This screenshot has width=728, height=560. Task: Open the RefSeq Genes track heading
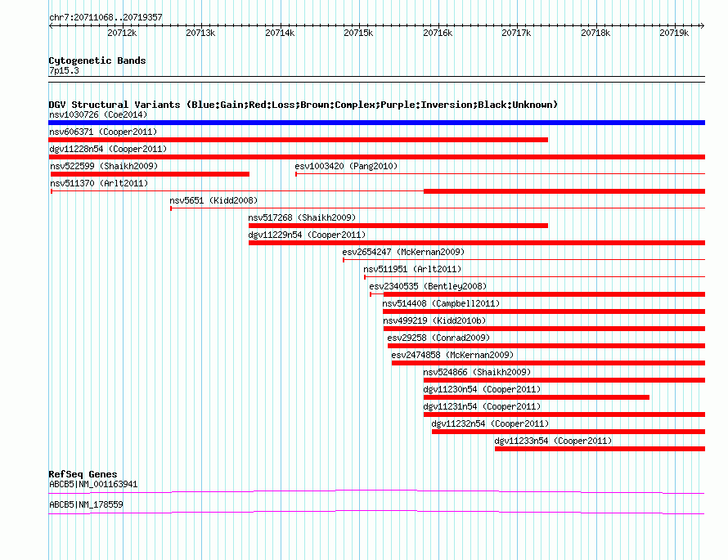click(83, 474)
